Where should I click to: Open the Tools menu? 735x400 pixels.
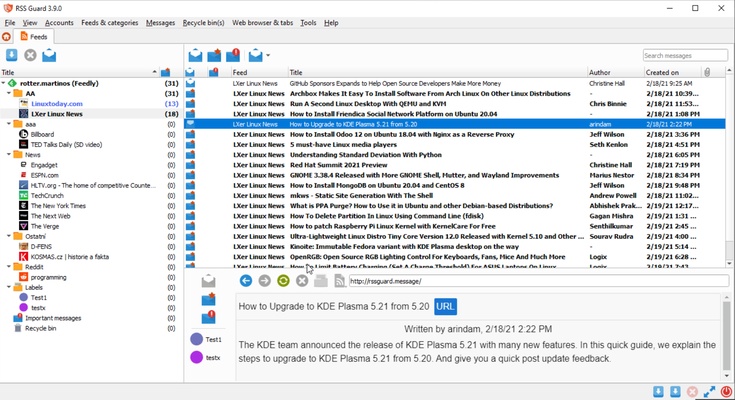[x=308, y=22]
